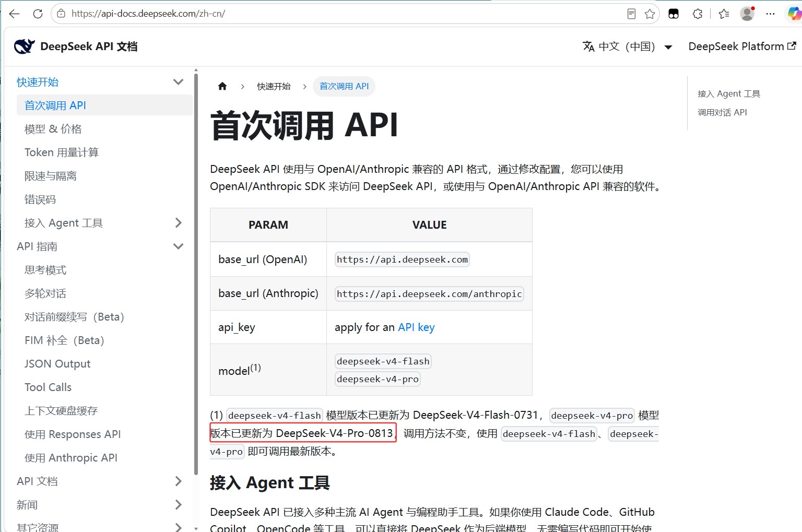The width and height of the screenshot is (802, 532).
Task: Click the browser address bar URL
Action: click(x=148, y=14)
